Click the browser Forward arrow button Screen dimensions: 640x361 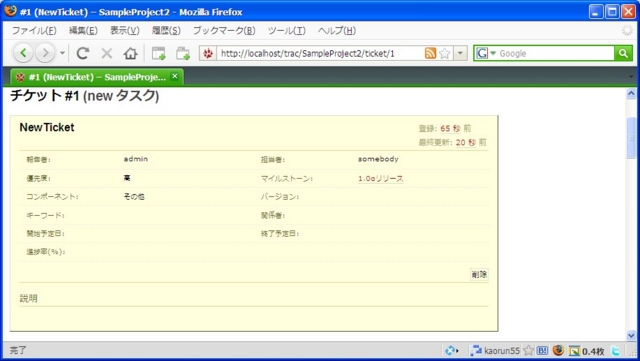point(45,53)
